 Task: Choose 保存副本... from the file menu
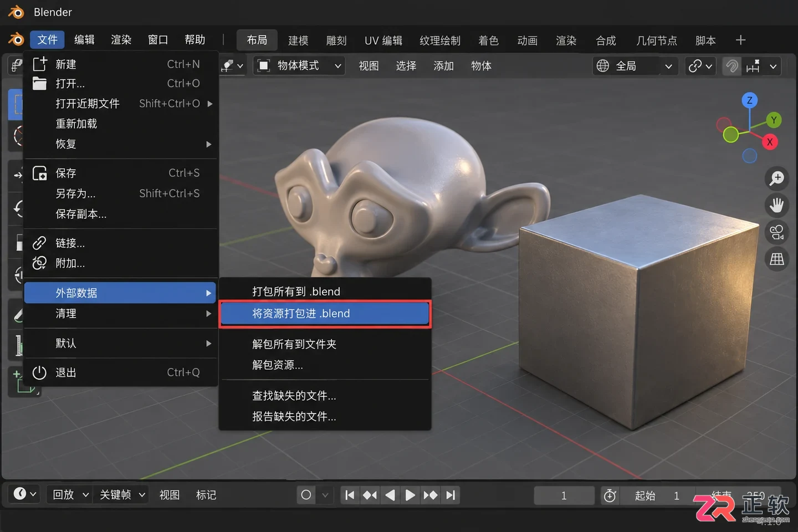tap(121, 214)
